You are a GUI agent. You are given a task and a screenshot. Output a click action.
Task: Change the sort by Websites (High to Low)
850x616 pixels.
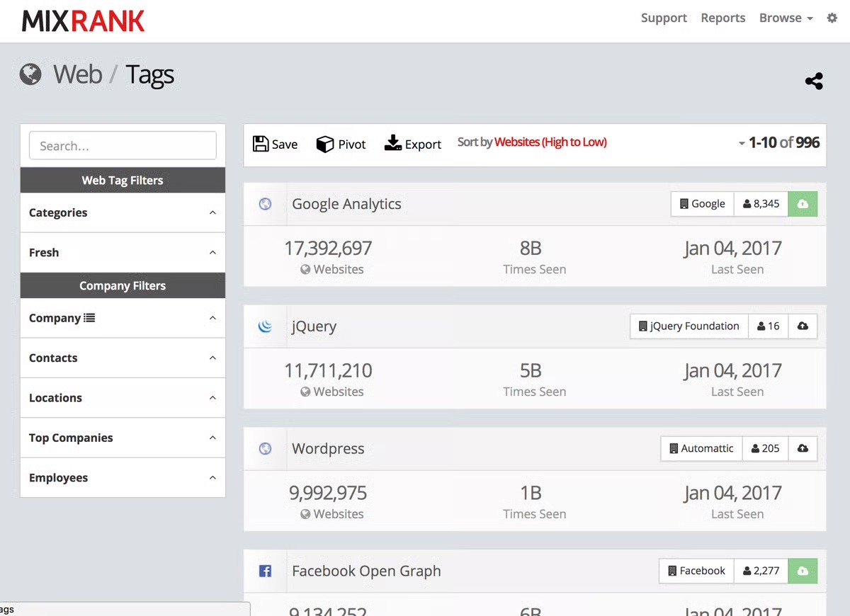(551, 142)
